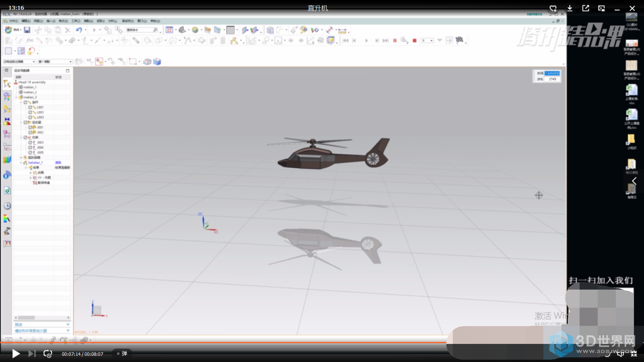Image resolution: width=644 pixels, height=362 pixels.
Task: Select Solution_1 in the navigator tree
Action: coord(35,163)
